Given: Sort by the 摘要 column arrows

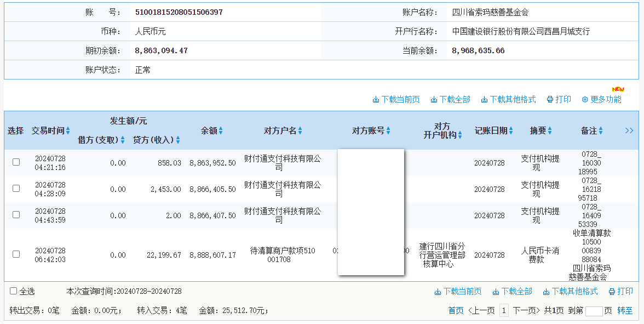Looking at the screenshot, I should point(550,130).
